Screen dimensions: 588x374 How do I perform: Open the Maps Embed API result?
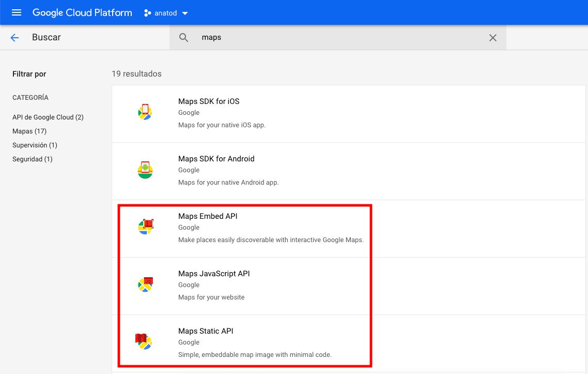point(208,216)
